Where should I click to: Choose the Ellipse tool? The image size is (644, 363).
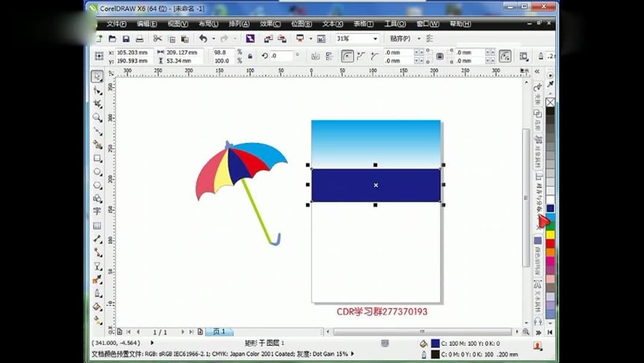[x=97, y=173]
